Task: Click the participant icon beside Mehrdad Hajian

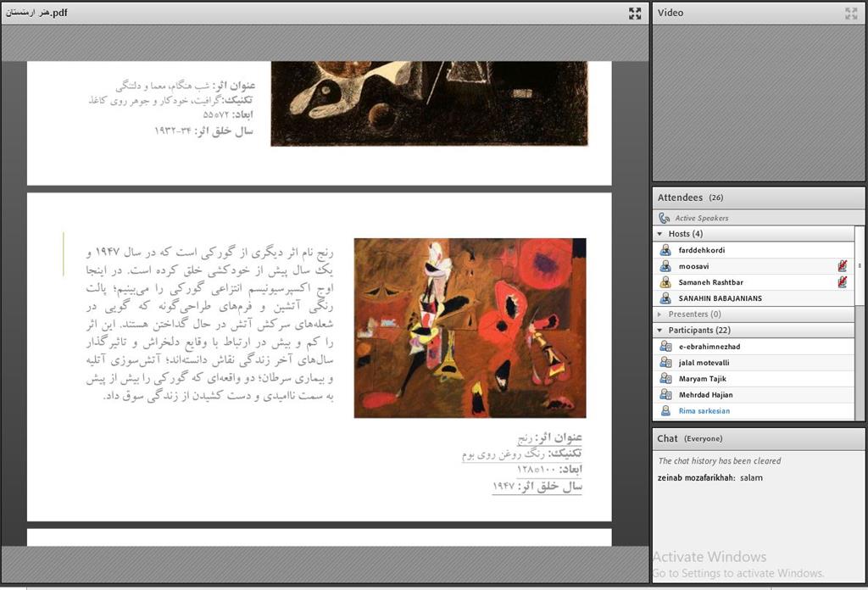Action: coord(665,395)
